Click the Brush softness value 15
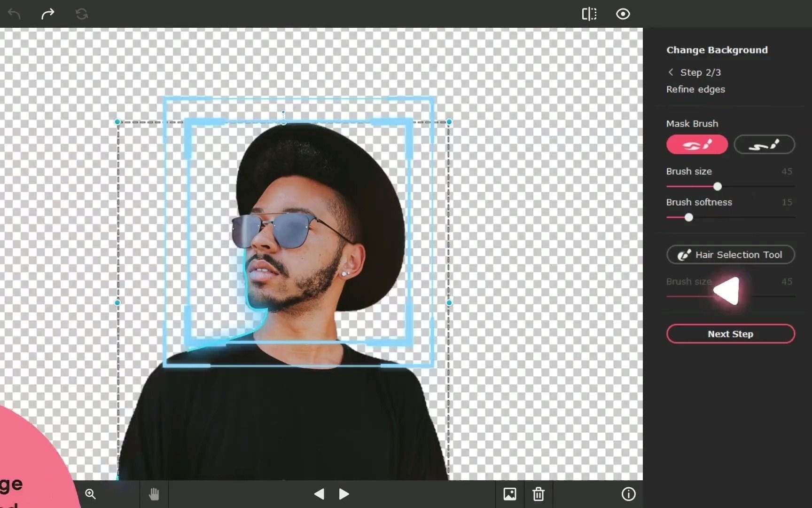The width and height of the screenshot is (812, 508). [x=787, y=202]
